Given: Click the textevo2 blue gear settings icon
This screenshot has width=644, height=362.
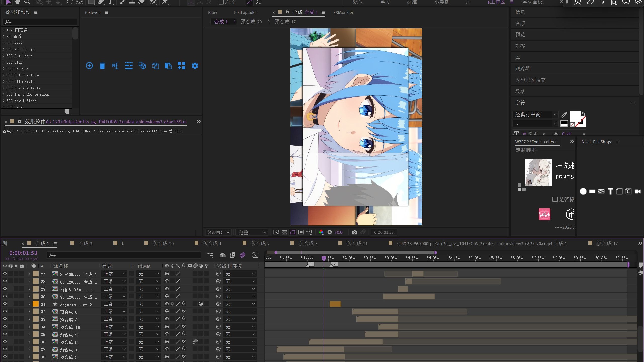Looking at the screenshot, I should (x=195, y=66).
